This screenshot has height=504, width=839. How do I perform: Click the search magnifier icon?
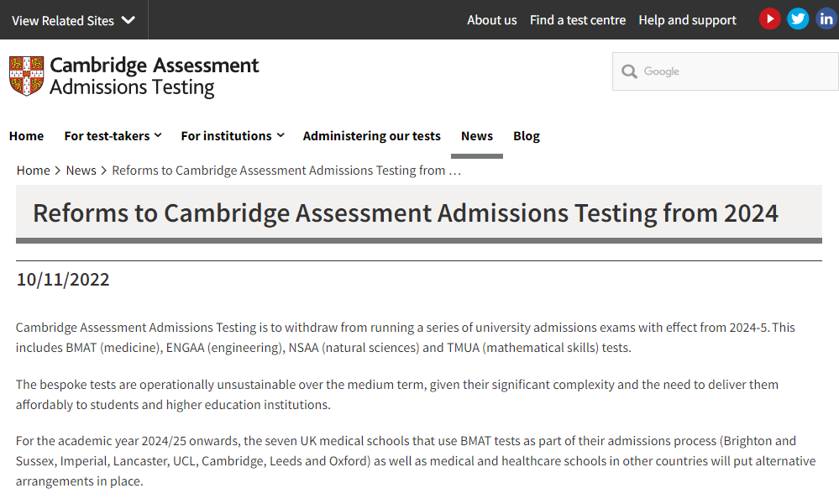point(629,71)
